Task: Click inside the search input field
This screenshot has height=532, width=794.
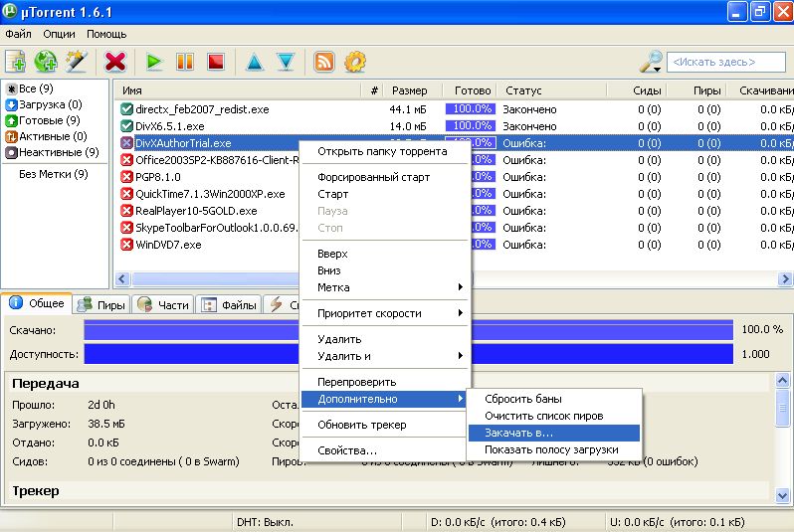Action: (726, 62)
